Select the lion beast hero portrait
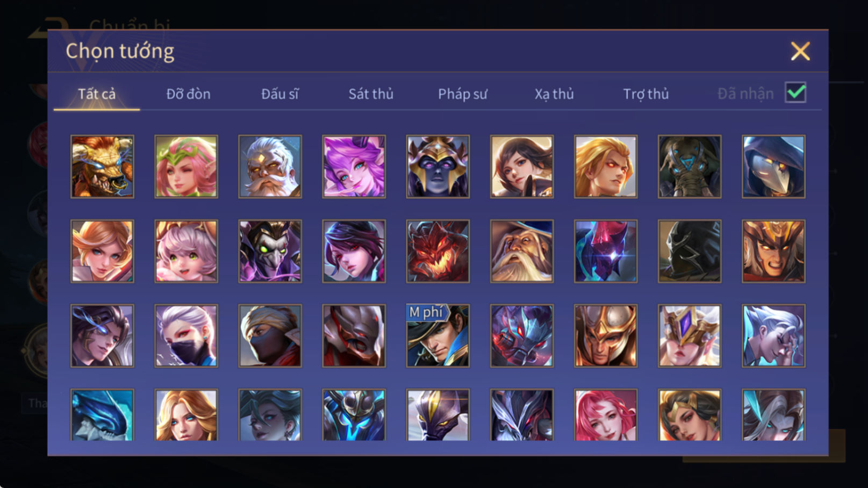The width and height of the screenshot is (868, 488). click(102, 167)
